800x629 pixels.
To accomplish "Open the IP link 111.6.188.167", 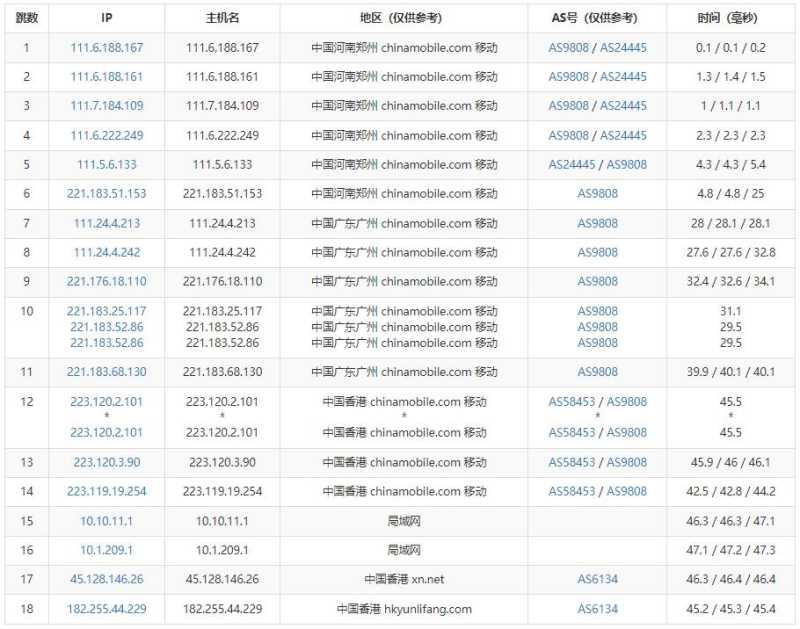I will [107, 47].
